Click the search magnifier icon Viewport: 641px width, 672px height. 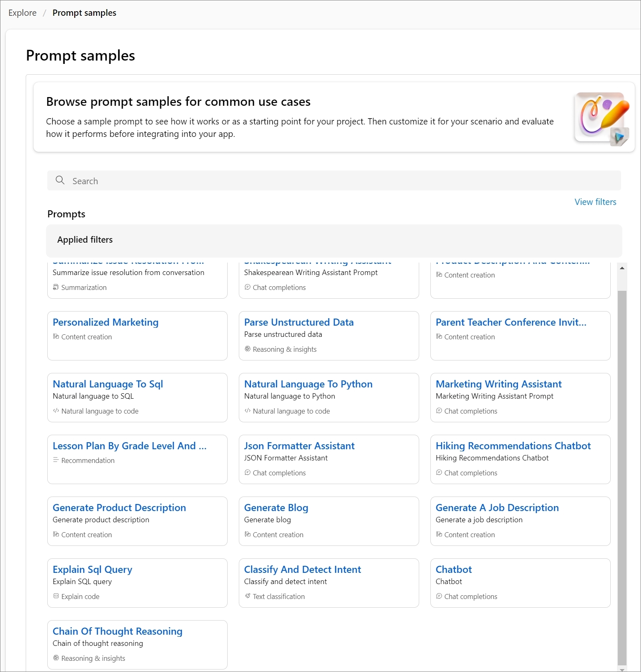[60, 180]
